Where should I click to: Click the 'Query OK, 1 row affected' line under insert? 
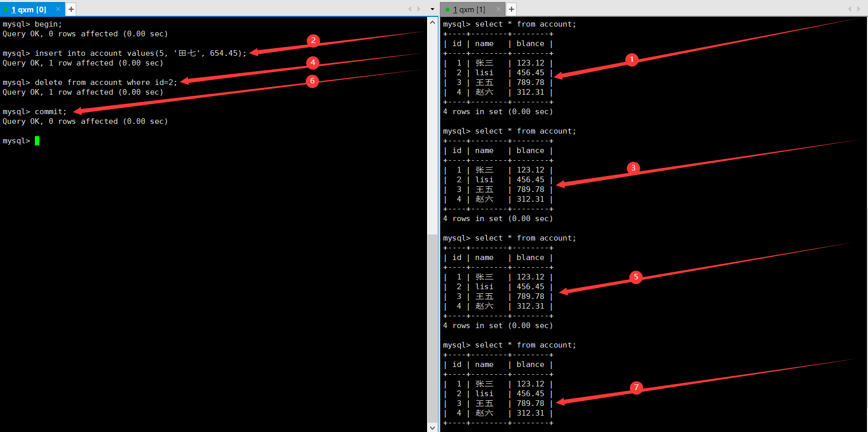pos(83,63)
